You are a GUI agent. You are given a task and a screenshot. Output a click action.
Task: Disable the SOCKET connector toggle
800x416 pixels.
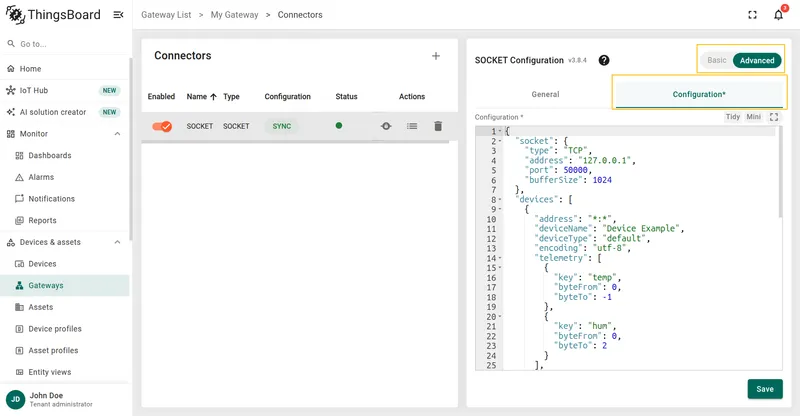162,126
